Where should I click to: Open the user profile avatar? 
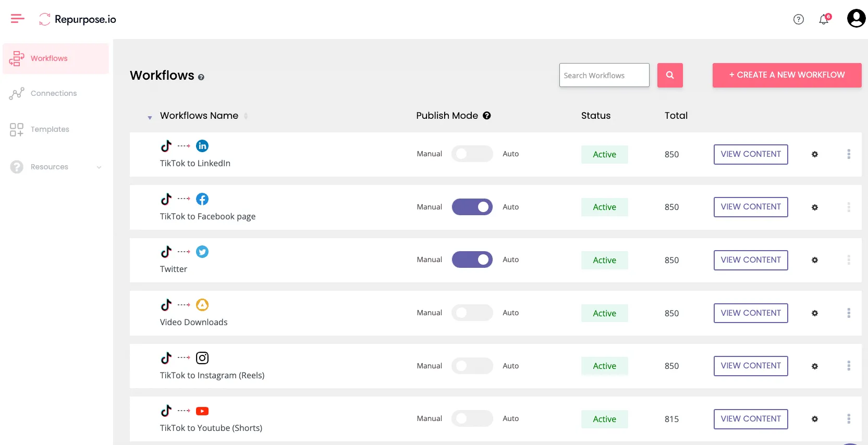[x=856, y=18]
